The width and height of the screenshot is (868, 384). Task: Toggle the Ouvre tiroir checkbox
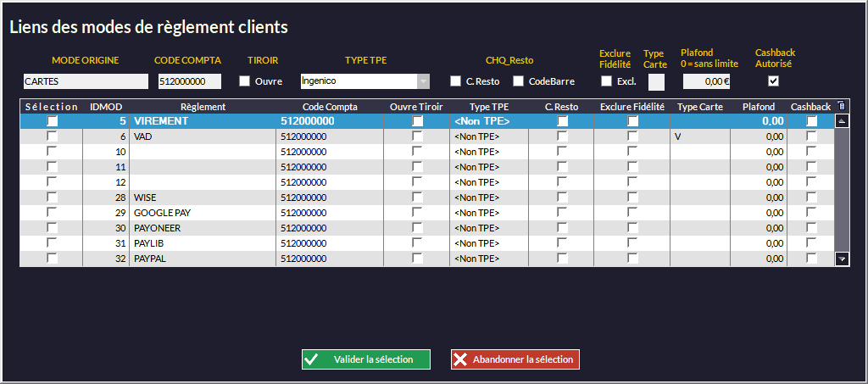tap(245, 81)
